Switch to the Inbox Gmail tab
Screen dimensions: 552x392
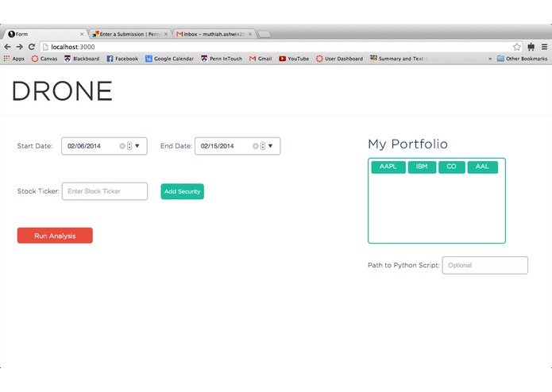coord(214,34)
